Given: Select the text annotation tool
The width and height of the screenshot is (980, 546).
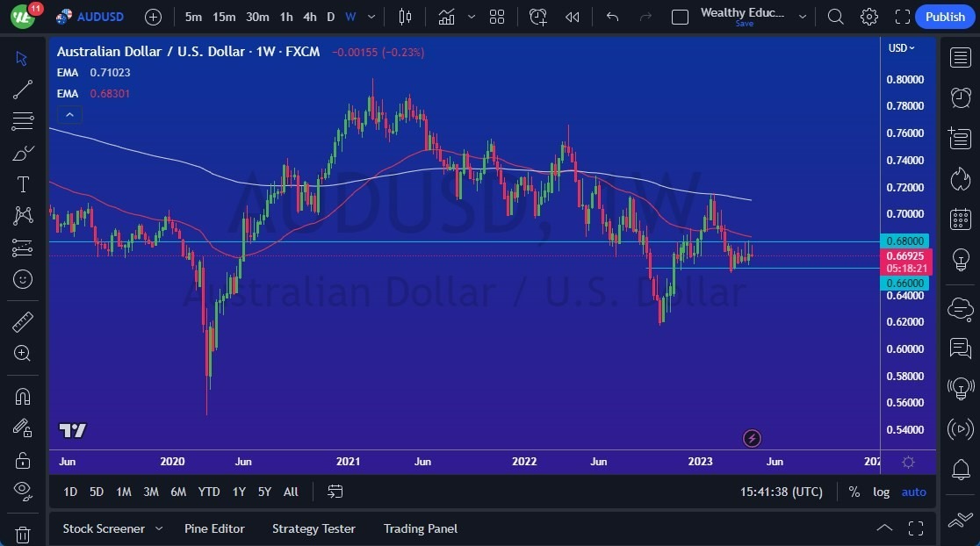Looking at the screenshot, I should 22,184.
